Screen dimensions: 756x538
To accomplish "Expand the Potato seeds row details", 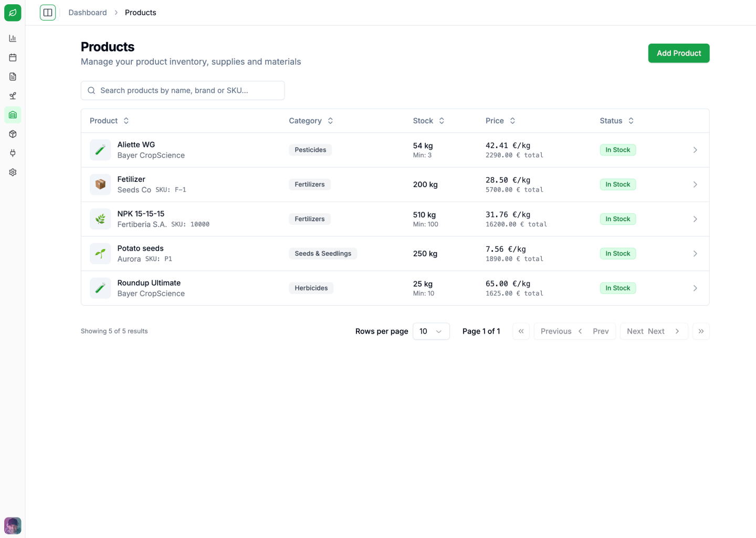I will tap(695, 253).
